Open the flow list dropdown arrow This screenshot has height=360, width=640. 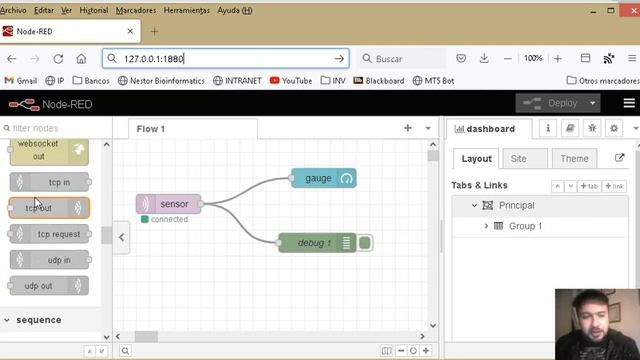(428, 128)
